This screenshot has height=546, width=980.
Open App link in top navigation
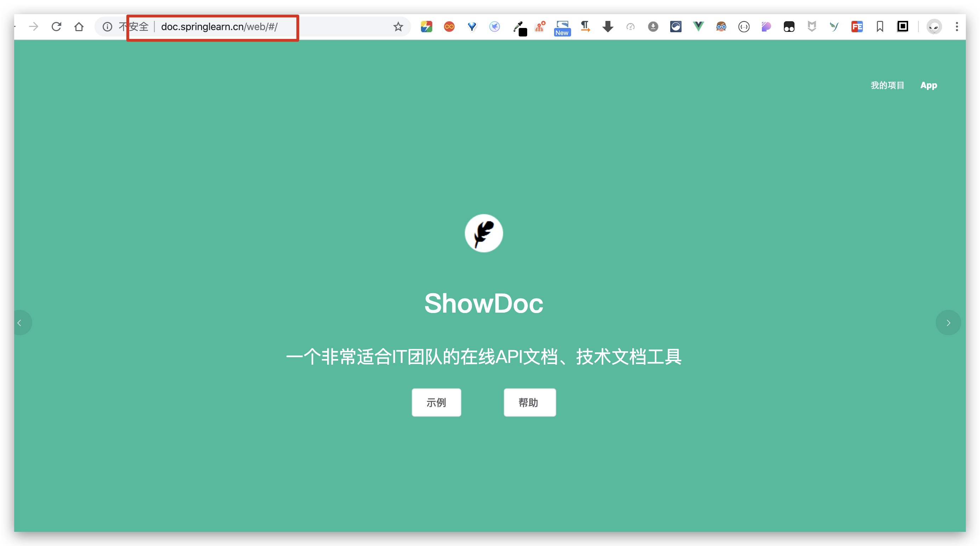(928, 85)
